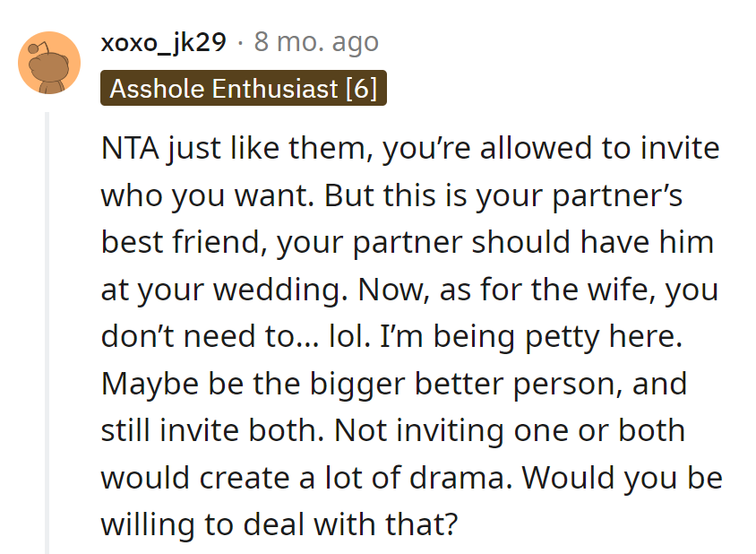Viewport: 756px width, 554px height.
Task: Click the '8 mo. ago' timestamp link
Action: (x=315, y=41)
